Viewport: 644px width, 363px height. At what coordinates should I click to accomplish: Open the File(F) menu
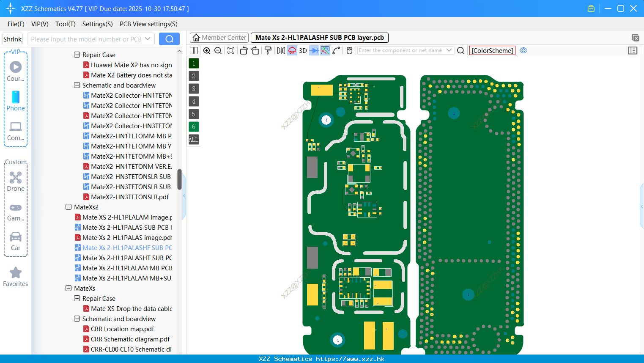coord(16,24)
